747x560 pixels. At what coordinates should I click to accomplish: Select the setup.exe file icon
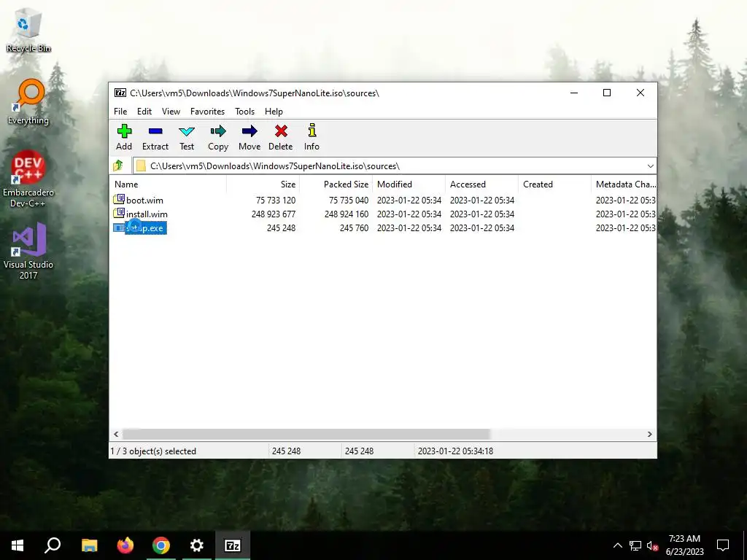point(119,227)
